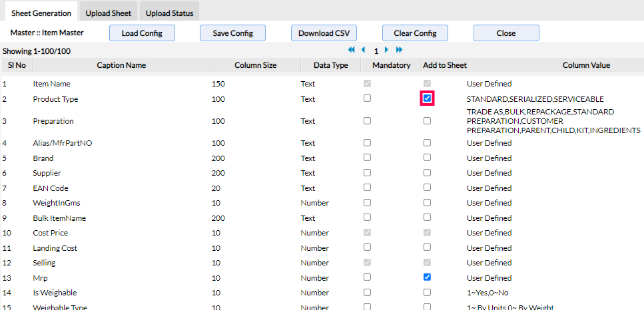
Task: Select the Sheet Generation tab
Action: (40, 13)
